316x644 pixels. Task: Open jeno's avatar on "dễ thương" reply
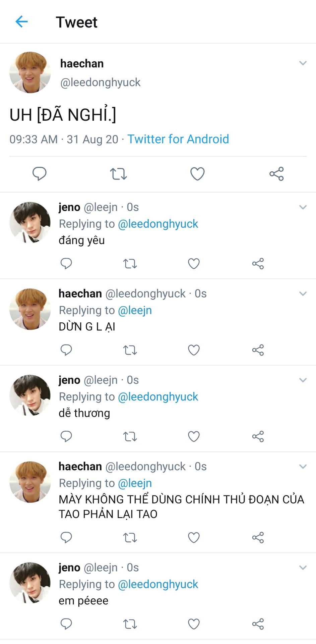coord(30,395)
